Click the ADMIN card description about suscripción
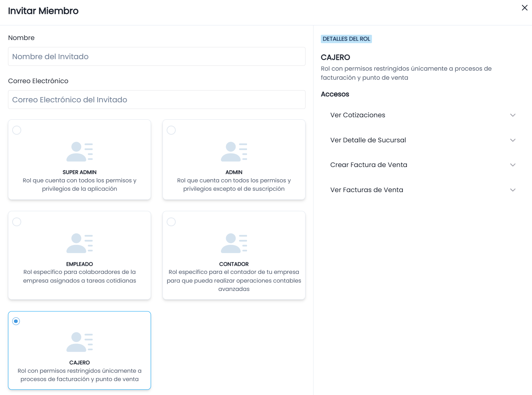Image resolution: width=532 pixels, height=395 pixels. point(234,185)
